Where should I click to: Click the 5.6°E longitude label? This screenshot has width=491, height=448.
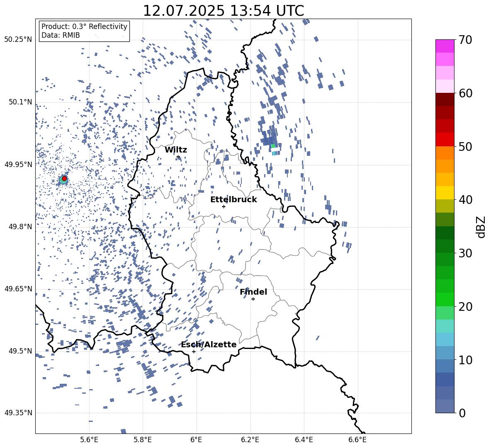[89, 440]
